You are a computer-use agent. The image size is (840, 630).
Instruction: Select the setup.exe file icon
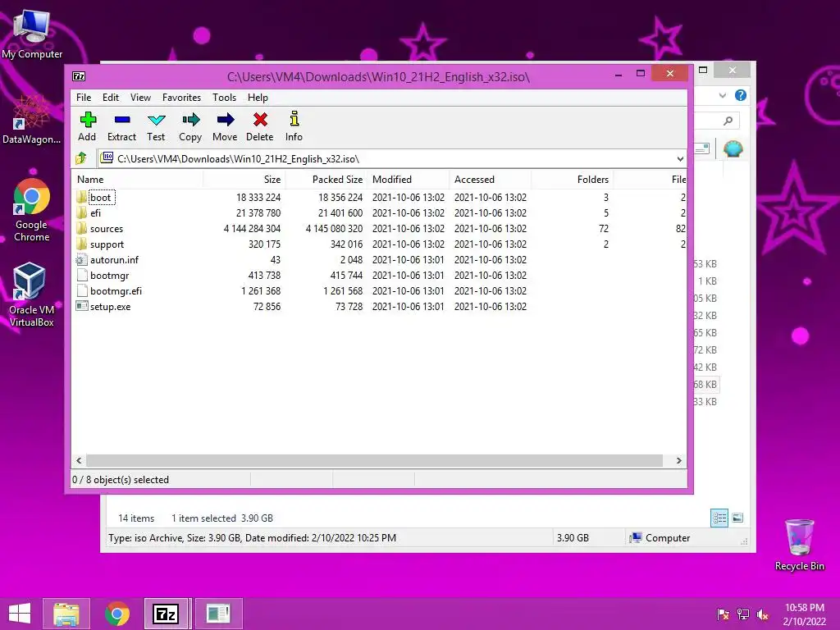click(x=81, y=307)
